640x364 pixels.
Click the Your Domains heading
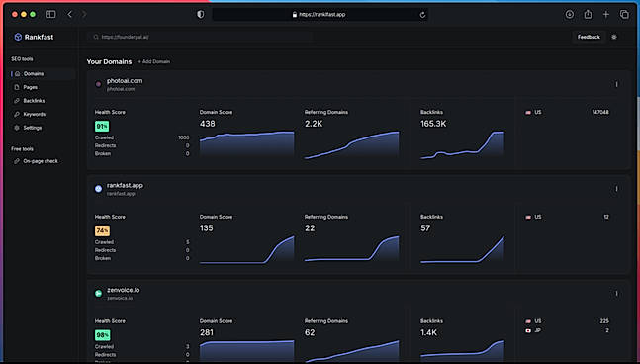pos(109,61)
